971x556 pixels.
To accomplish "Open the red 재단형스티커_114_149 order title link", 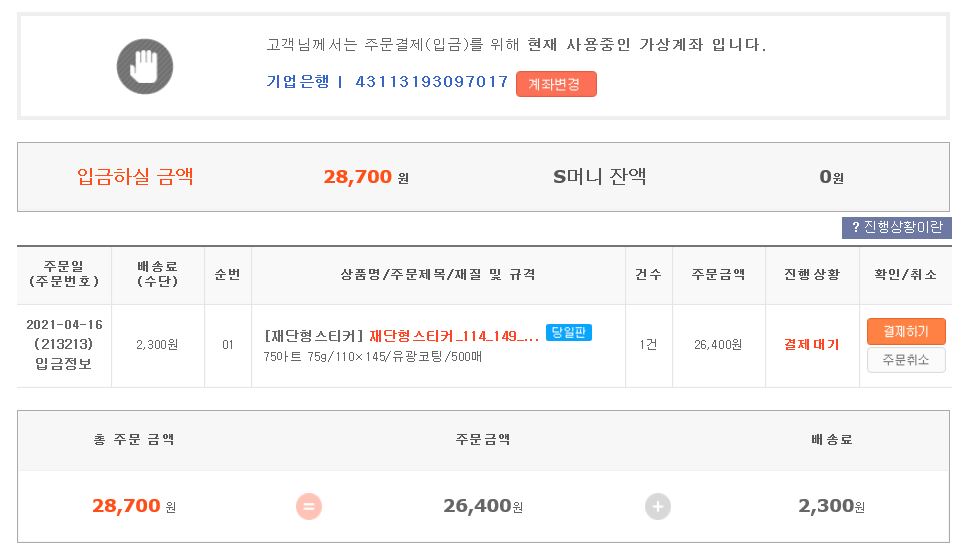I will (x=454, y=336).
